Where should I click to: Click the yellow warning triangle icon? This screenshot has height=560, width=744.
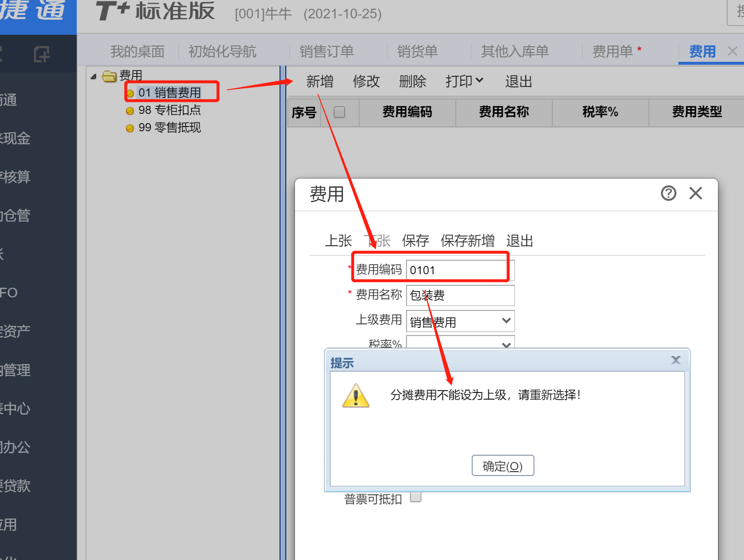pyautogui.click(x=356, y=395)
